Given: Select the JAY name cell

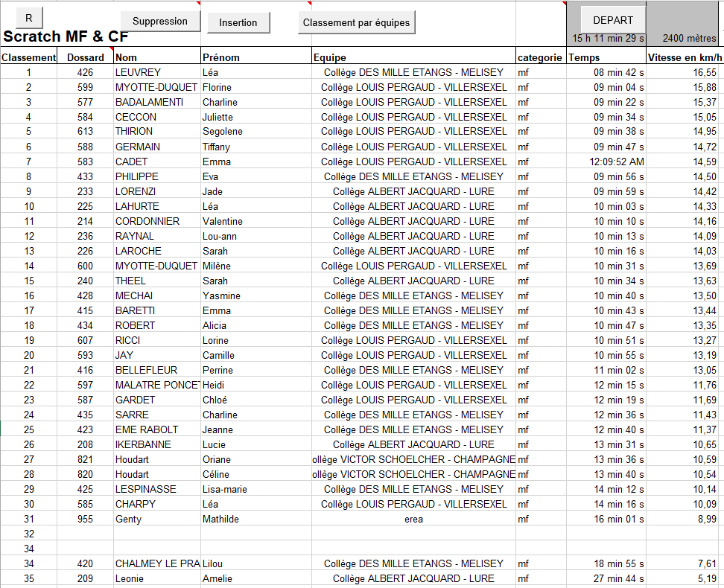Looking at the screenshot, I should pyautogui.click(x=157, y=355).
